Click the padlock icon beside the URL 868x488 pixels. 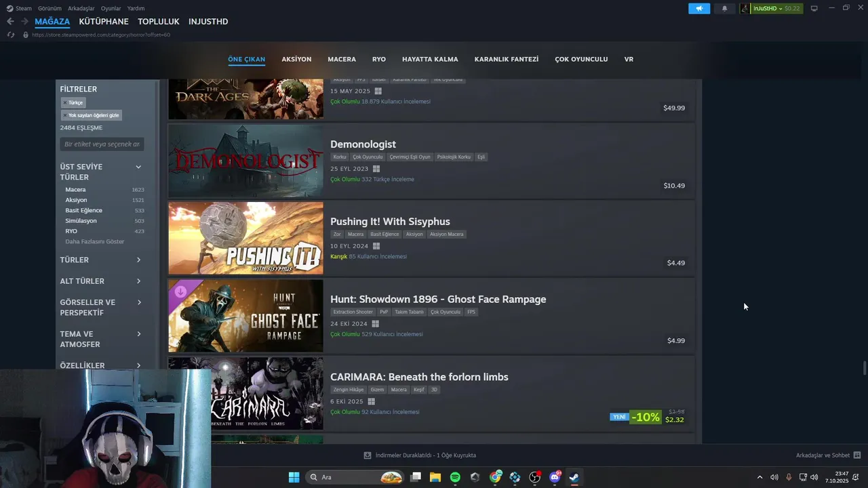[26, 35]
